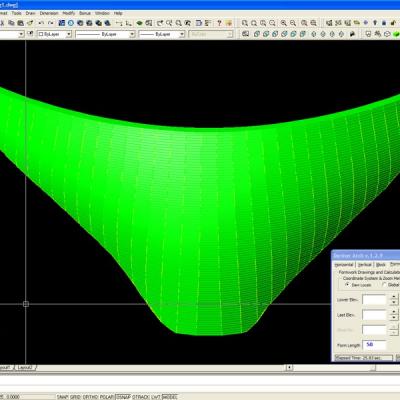The height and width of the screenshot is (400, 400).
Task: Click the Zoom Extents magnifier icon
Action: pos(313,23)
